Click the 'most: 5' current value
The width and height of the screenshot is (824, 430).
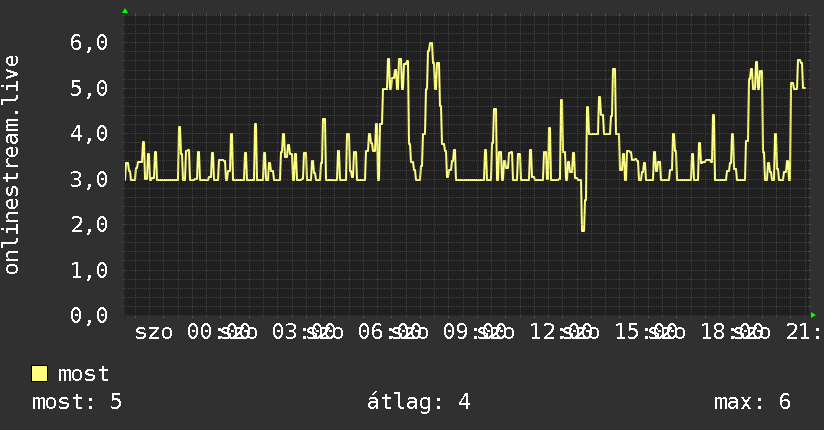77,402
